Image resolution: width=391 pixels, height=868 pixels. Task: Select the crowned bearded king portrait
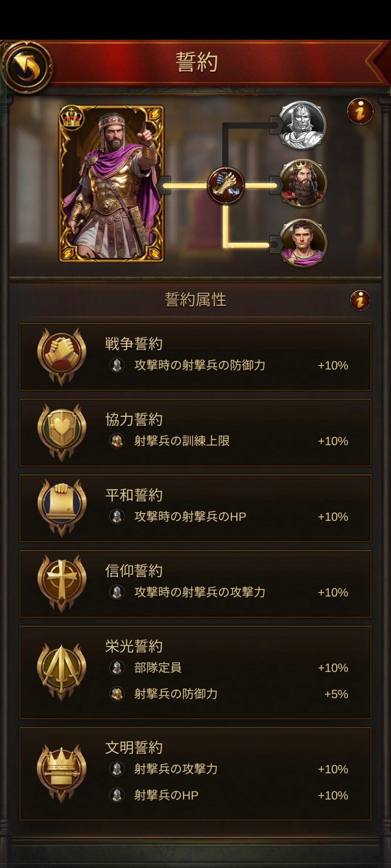point(303,184)
